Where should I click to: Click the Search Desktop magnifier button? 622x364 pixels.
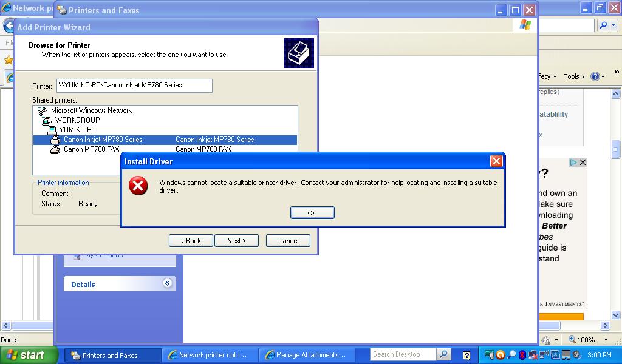pos(443,354)
